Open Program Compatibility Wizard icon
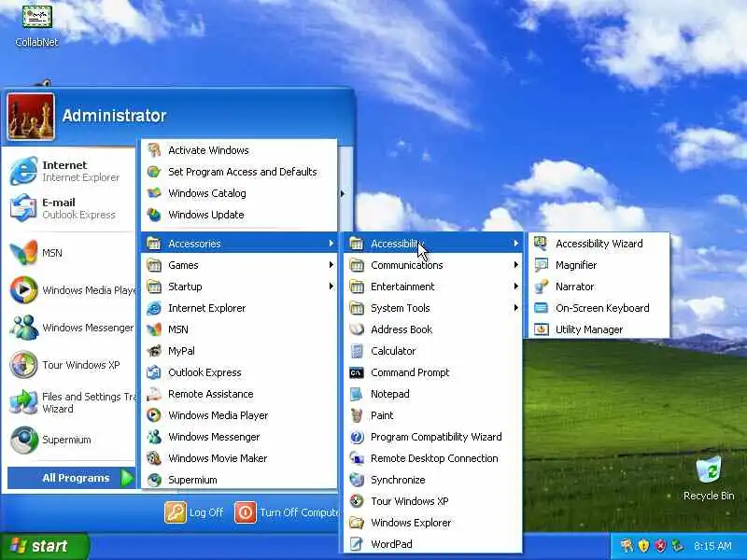 click(357, 437)
